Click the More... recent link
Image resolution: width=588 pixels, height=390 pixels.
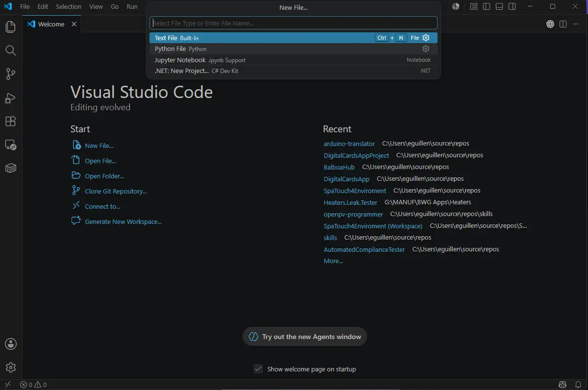click(x=333, y=261)
